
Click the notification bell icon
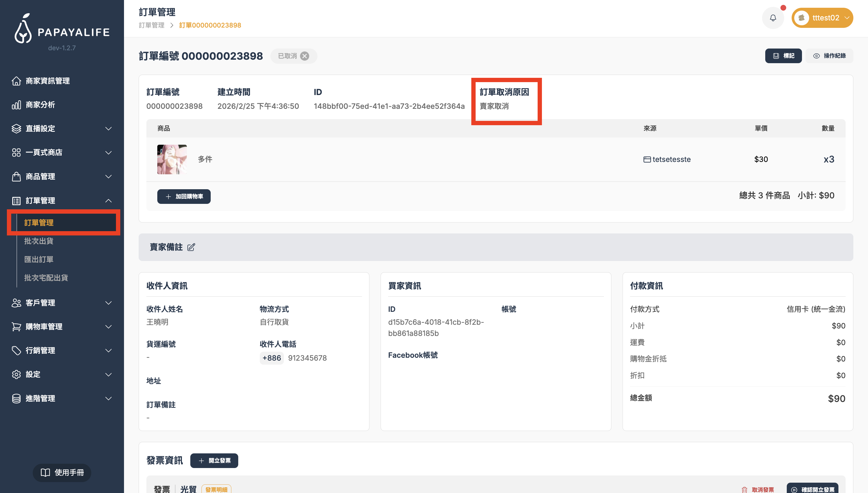[773, 18]
